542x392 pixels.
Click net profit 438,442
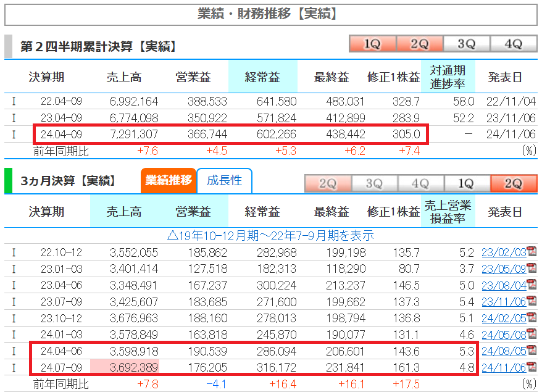tap(345, 135)
